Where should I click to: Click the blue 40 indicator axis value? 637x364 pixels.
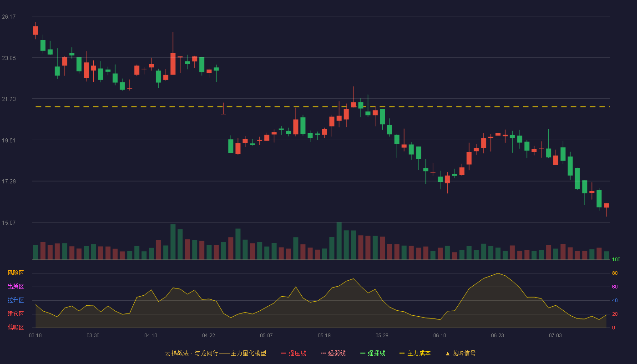615,300
